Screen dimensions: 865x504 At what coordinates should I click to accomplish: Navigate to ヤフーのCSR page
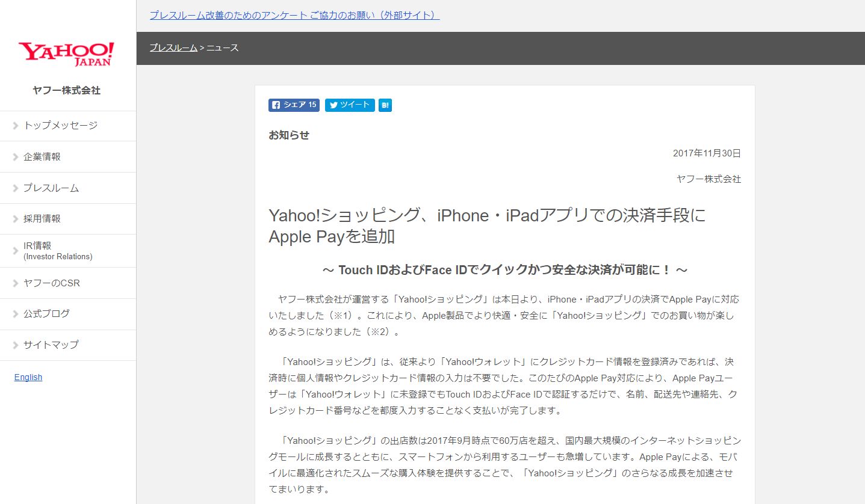(51, 283)
